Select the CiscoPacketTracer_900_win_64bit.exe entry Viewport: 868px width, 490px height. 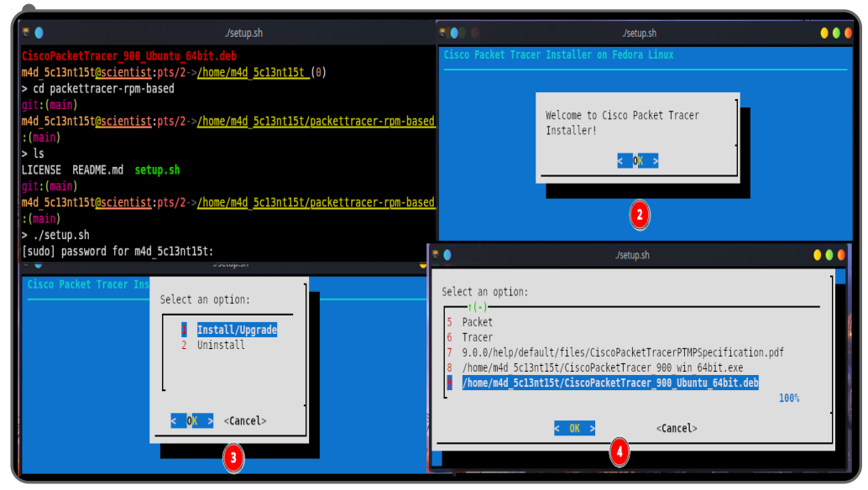pyautogui.click(x=602, y=367)
